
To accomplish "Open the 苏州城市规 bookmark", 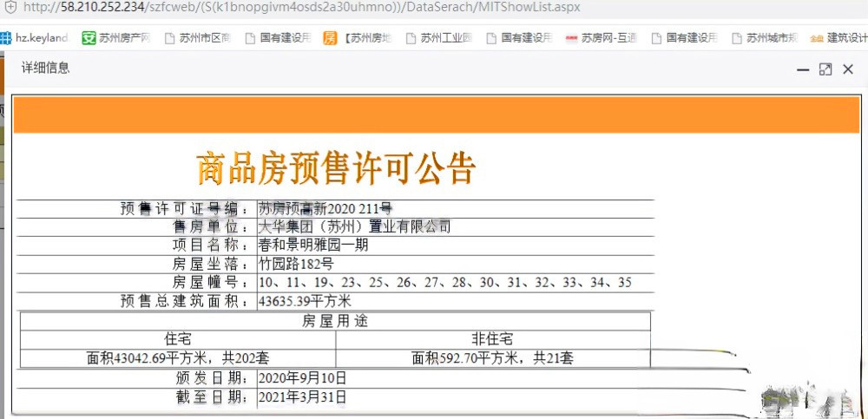I will (x=764, y=38).
